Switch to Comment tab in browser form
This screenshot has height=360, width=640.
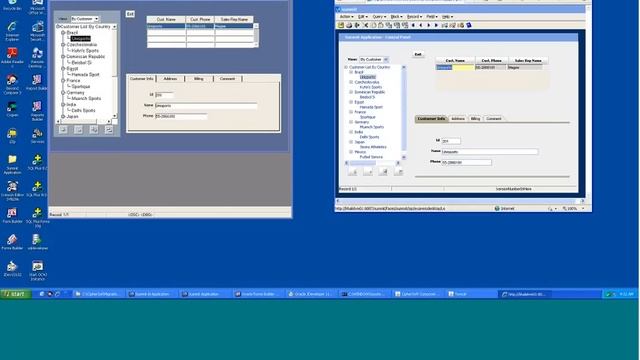[494, 119]
